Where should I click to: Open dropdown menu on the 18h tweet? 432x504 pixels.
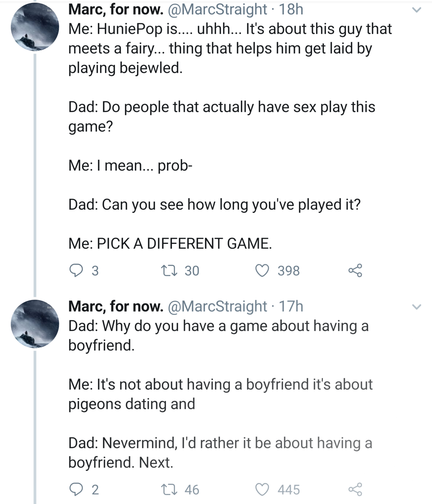417,10
